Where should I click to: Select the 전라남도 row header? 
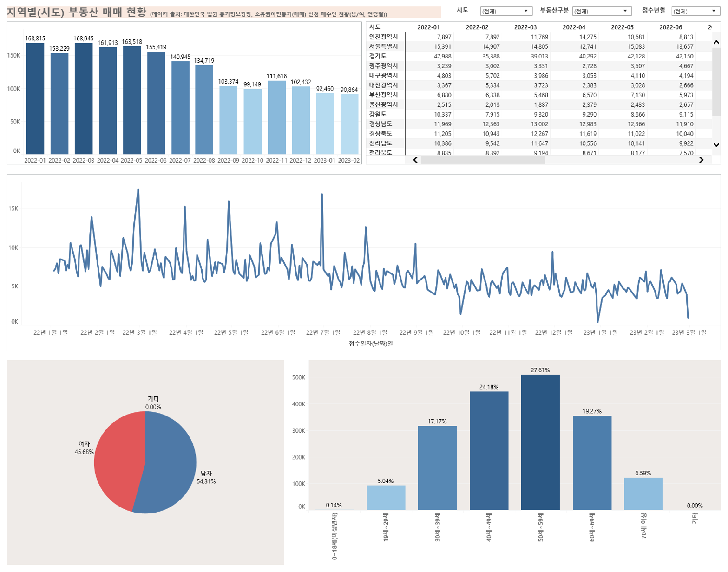pyautogui.click(x=380, y=143)
